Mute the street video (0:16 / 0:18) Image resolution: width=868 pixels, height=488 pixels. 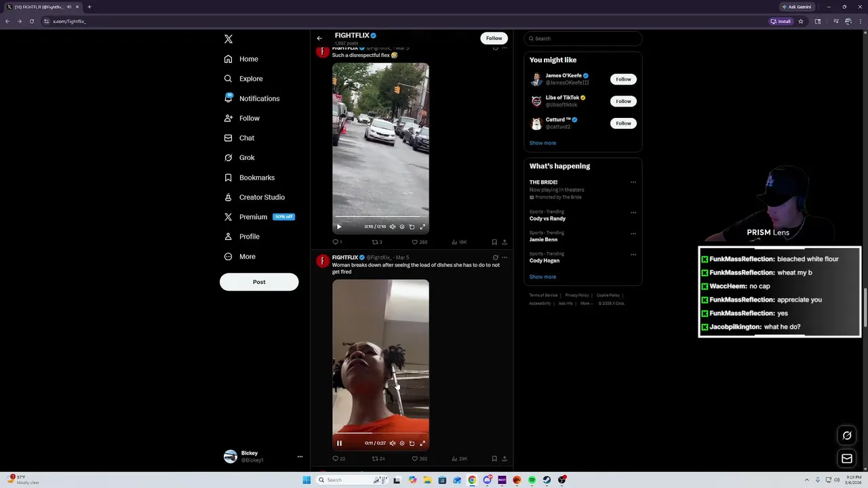pos(392,226)
